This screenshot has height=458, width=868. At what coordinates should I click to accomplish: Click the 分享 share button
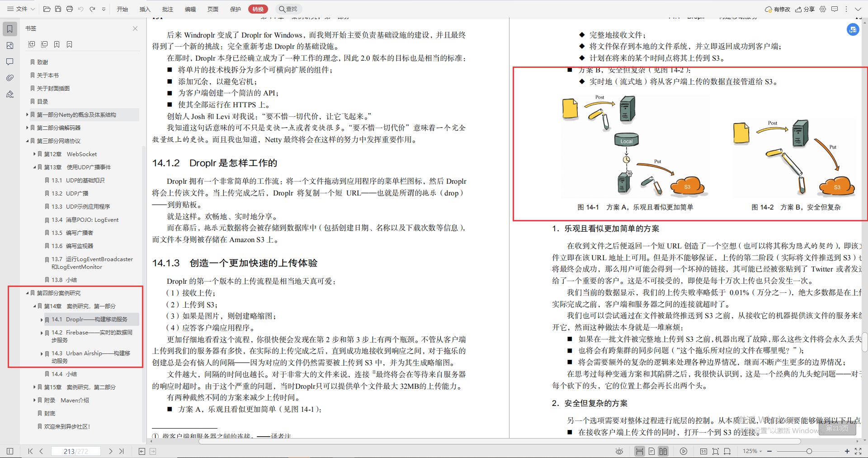805,9
